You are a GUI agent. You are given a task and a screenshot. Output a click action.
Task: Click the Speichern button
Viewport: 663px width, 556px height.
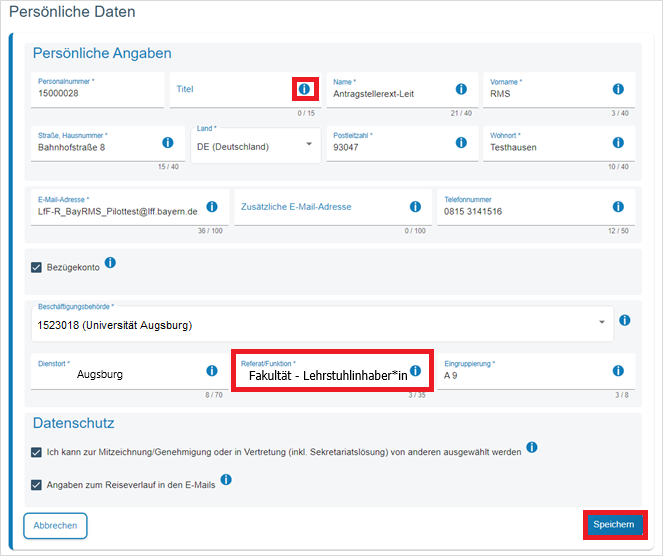(613, 525)
